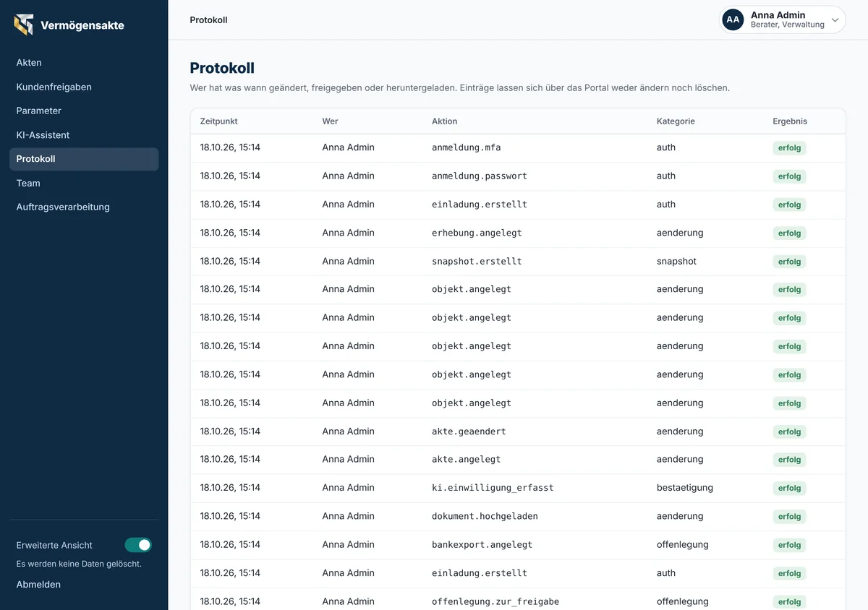Click the AA user avatar
The height and width of the screenshot is (610, 868).
[x=733, y=20]
